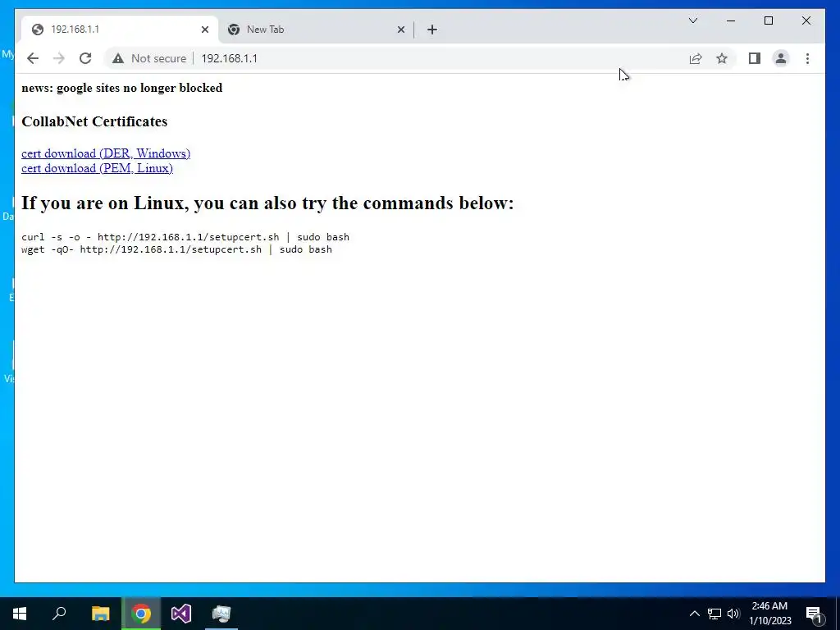
Task: Open Windows taskbar search
Action: 59,614
